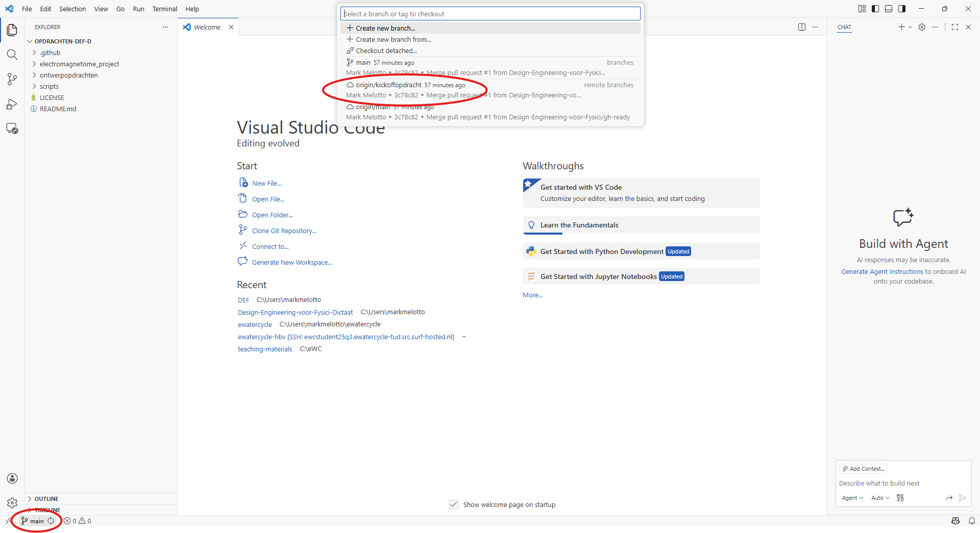Click the Explorer views and more actions ellipsis

[x=165, y=27]
